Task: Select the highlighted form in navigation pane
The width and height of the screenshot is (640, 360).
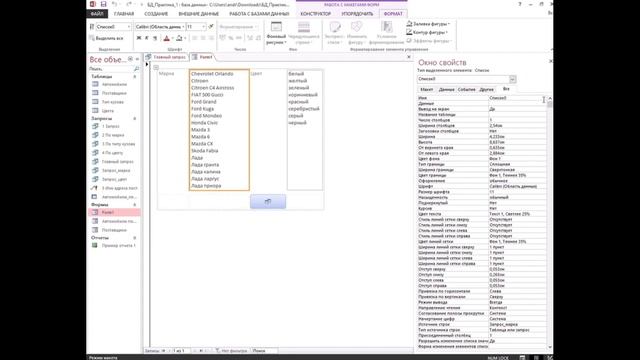Action: coord(114,212)
